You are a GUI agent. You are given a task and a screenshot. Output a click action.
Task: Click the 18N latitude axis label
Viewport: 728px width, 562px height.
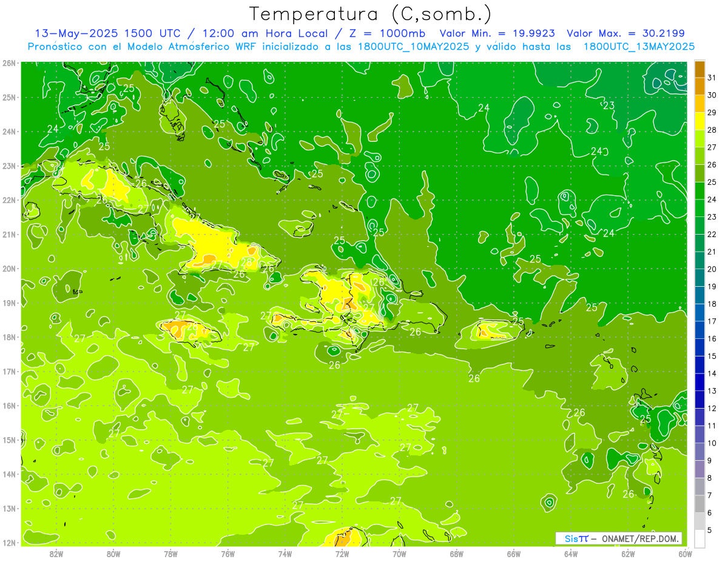(9, 337)
